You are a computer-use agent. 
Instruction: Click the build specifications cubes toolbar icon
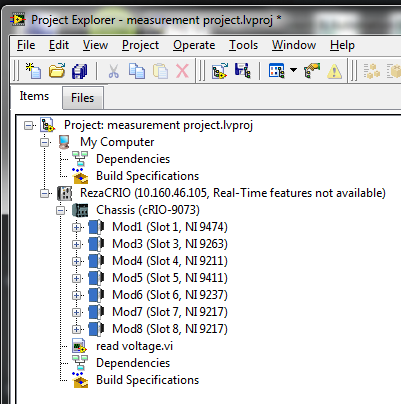[x=372, y=71]
